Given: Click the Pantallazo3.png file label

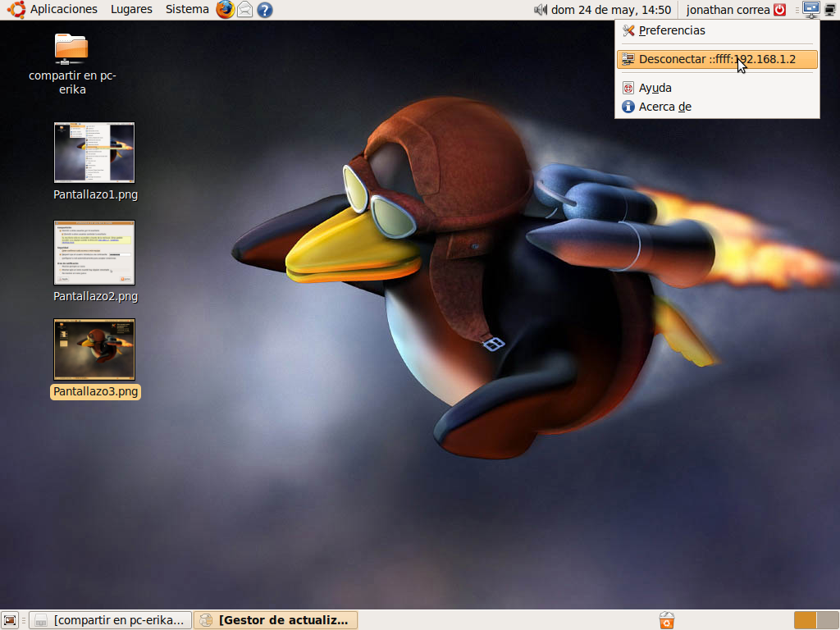Looking at the screenshot, I should tap(95, 391).
